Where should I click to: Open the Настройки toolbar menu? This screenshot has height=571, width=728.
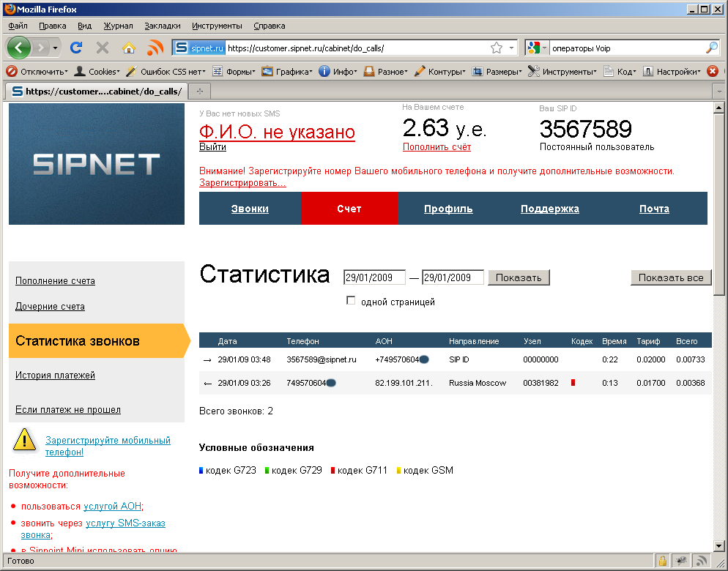tap(672, 72)
